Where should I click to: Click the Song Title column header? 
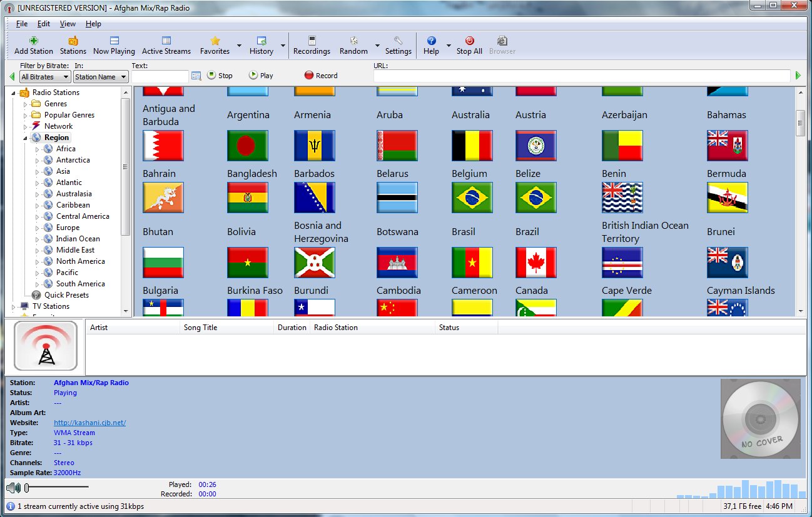point(226,327)
